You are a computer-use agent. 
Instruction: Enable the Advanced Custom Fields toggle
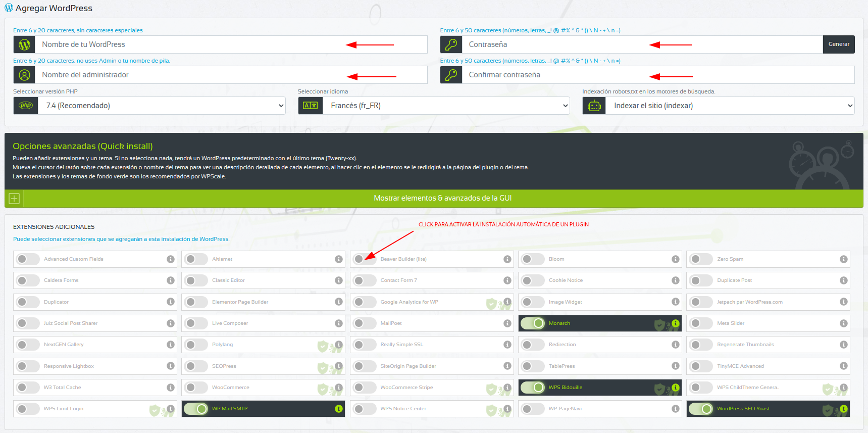[27, 259]
